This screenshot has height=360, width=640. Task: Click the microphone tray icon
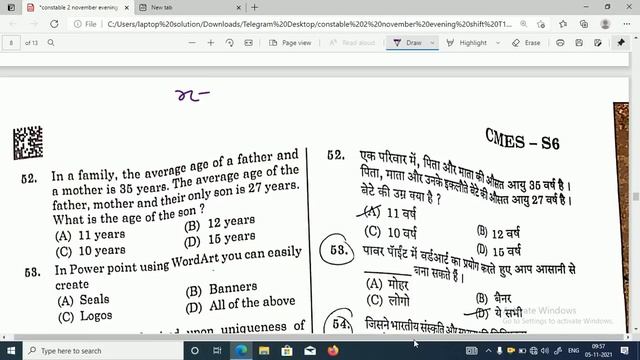point(499,351)
